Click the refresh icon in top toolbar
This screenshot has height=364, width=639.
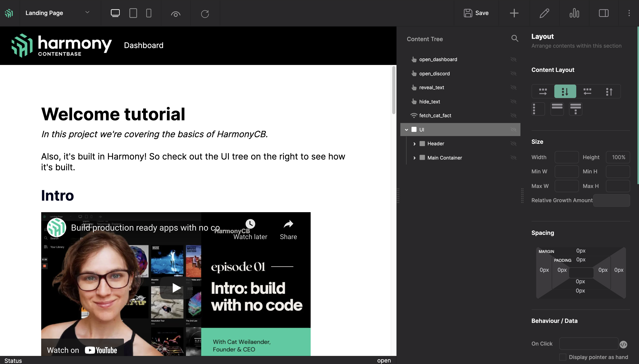click(x=205, y=14)
